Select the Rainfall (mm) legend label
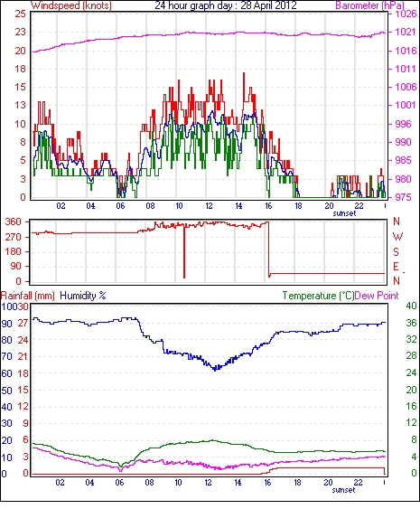Screen dimensions: 420x509 tap(28, 296)
